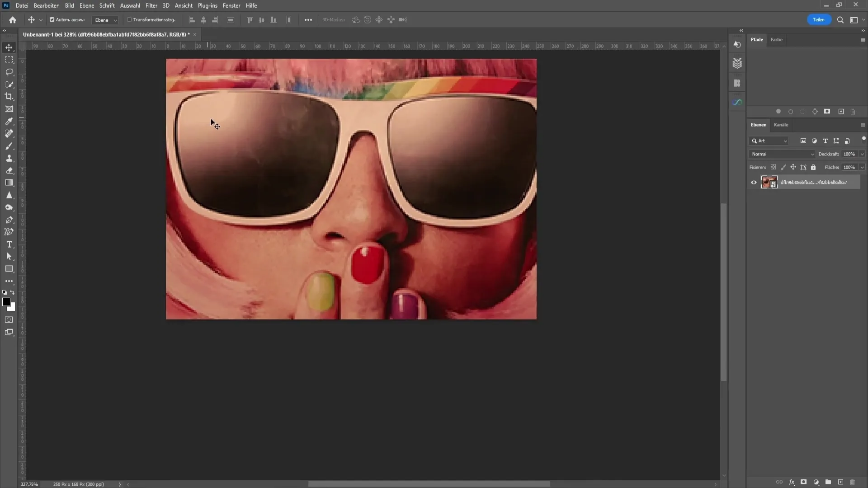Select the Text tool
Image resolution: width=868 pixels, height=488 pixels.
pyautogui.click(x=9, y=245)
